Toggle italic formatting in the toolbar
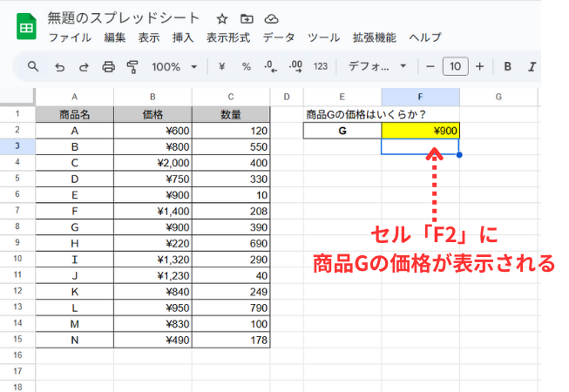Screen dimensions: 569x392 [x=530, y=66]
